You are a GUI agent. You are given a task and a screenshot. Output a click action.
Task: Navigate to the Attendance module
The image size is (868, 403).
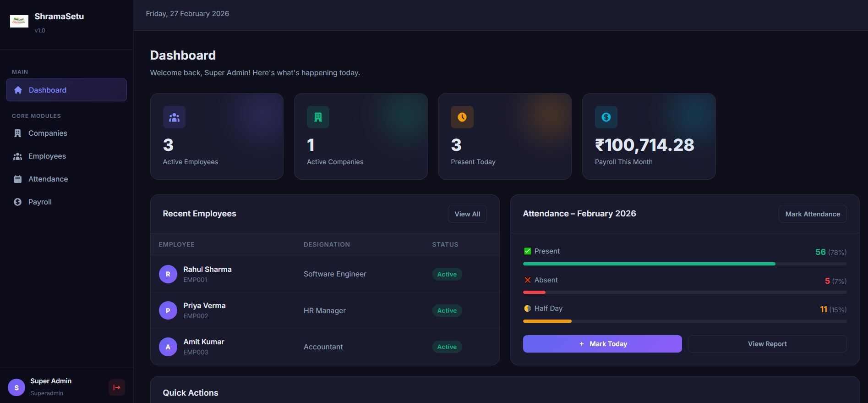pos(48,179)
